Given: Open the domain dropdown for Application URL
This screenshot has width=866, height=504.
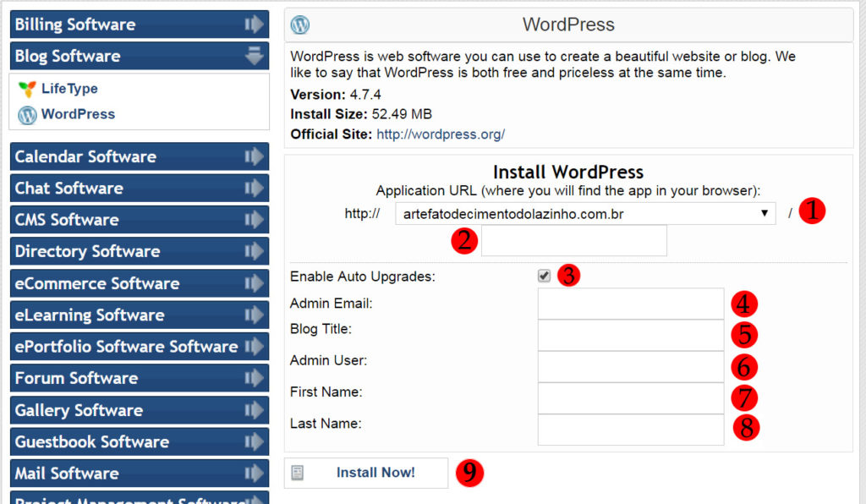Looking at the screenshot, I should pos(585,214).
